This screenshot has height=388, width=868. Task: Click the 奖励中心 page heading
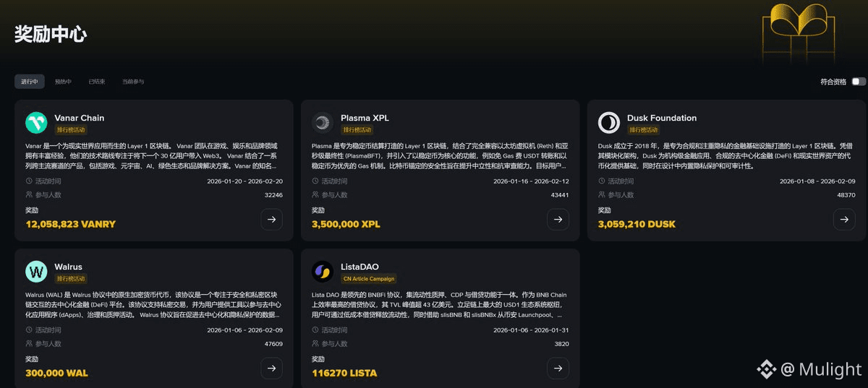[x=51, y=34]
